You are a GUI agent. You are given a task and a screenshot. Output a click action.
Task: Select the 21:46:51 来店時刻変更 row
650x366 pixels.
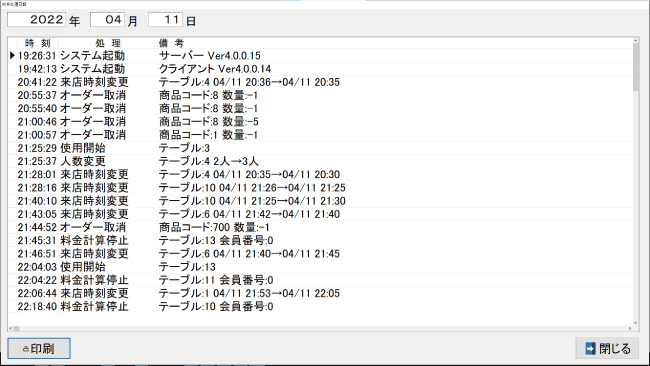point(320,254)
